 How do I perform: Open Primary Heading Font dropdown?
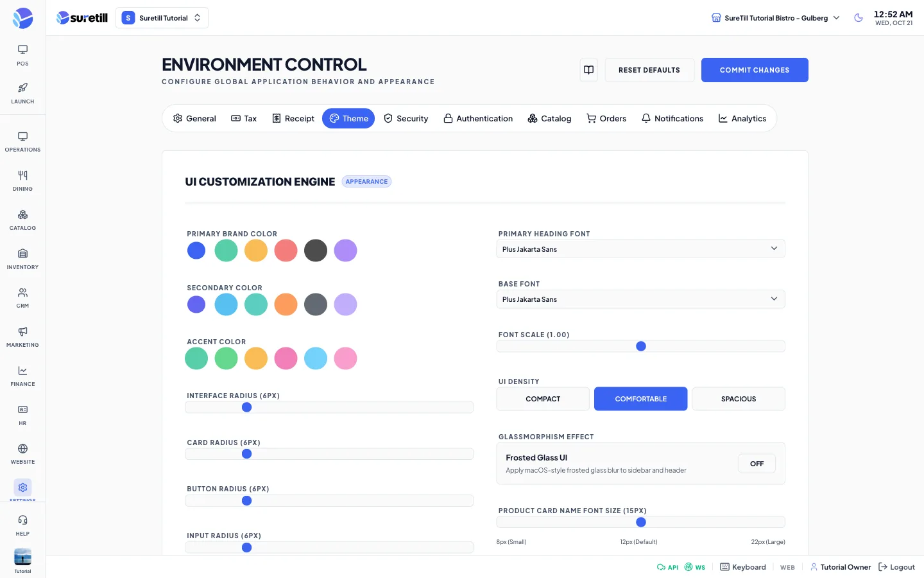pyautogui.click(x=640, y=249)
